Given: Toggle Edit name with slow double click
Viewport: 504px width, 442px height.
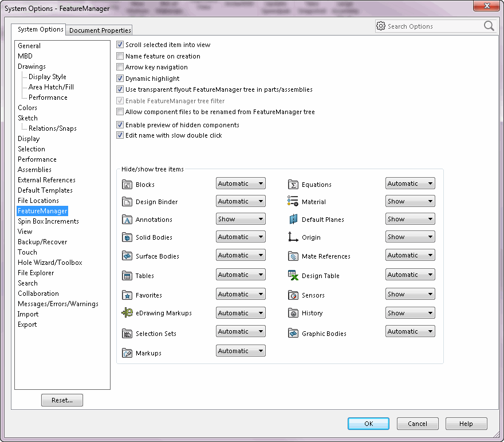Looking at the screenshot, I should (120, 135).
